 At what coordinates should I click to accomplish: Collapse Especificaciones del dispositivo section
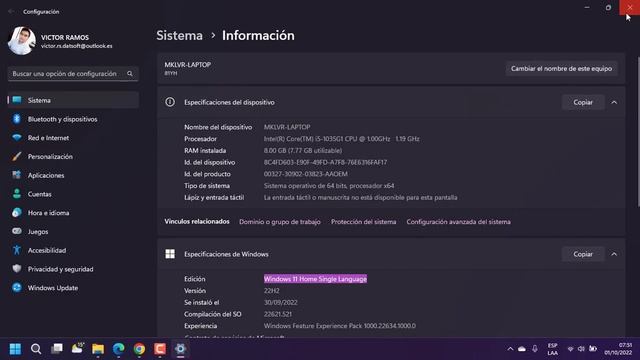click(614, 102)
